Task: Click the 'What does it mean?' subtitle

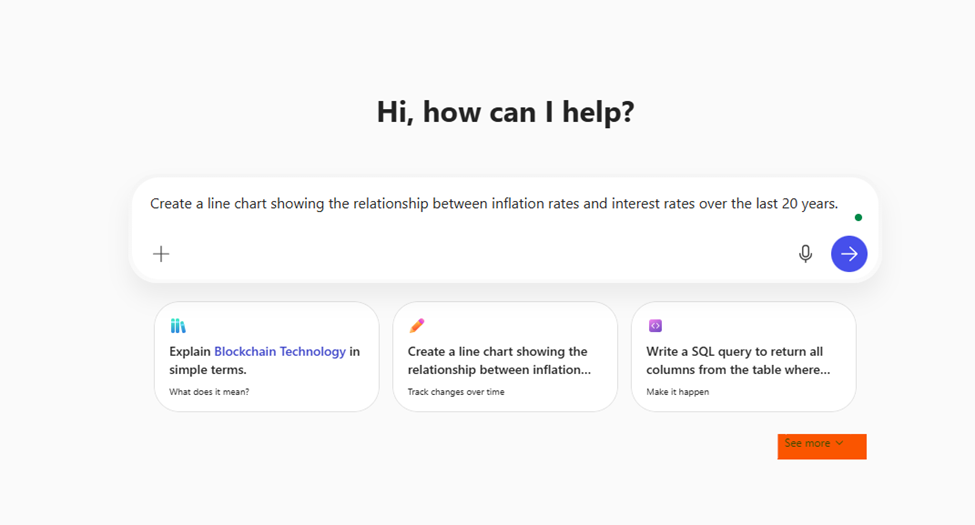Action: [209, 392]
